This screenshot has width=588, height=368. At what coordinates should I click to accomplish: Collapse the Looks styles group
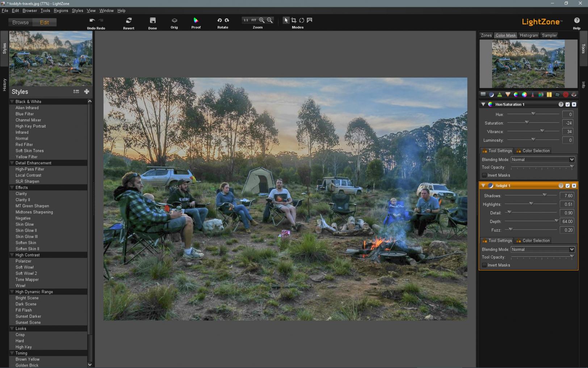click(x=12, y=328)
